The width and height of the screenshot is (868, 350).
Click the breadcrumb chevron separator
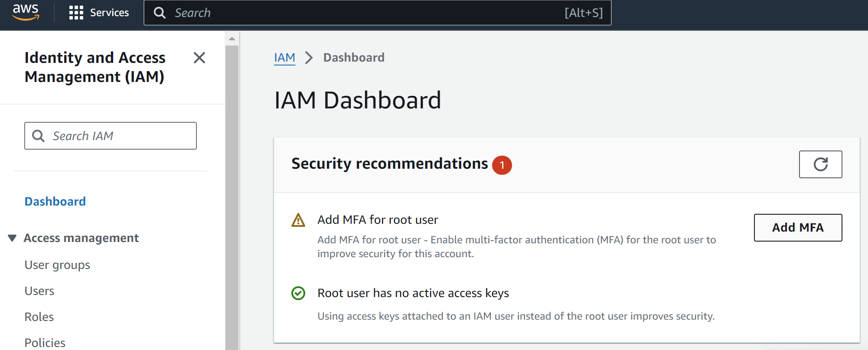pos(309,58)
